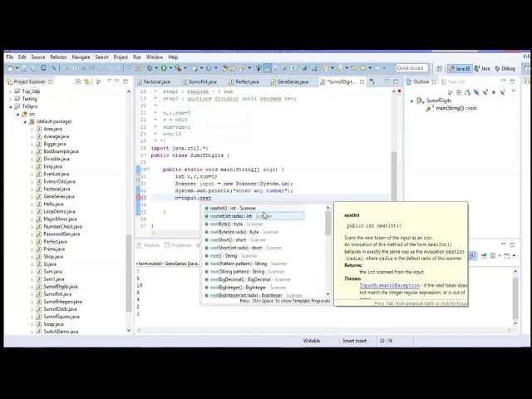Choose nextByte() : byte from the suggestions

[x=254, y=224]
